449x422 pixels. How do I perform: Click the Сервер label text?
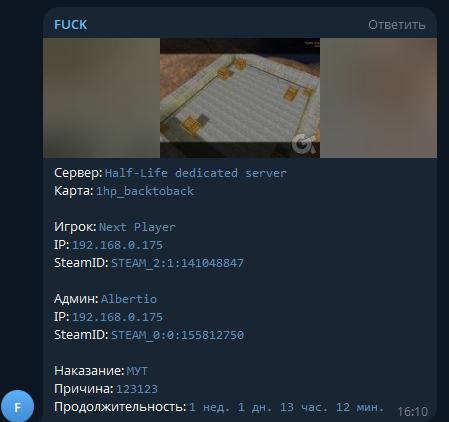[78, 173]
